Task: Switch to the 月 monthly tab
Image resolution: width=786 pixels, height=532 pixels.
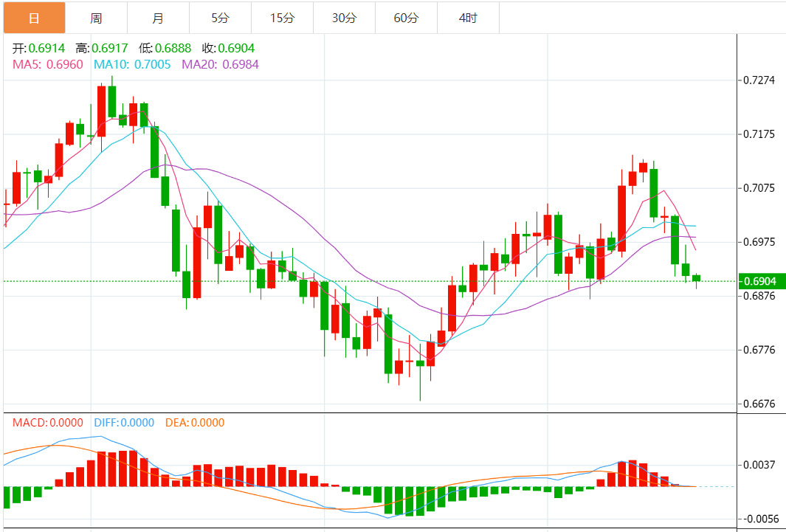Action: pyautogui.click(x=159, y=18)
